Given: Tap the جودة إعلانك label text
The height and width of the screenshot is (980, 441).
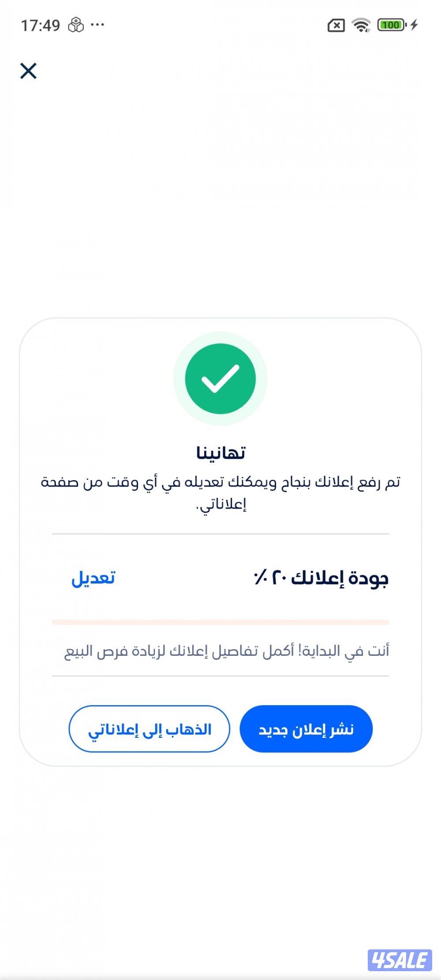Looking at the screenshot, I should (x=340, y=578).
